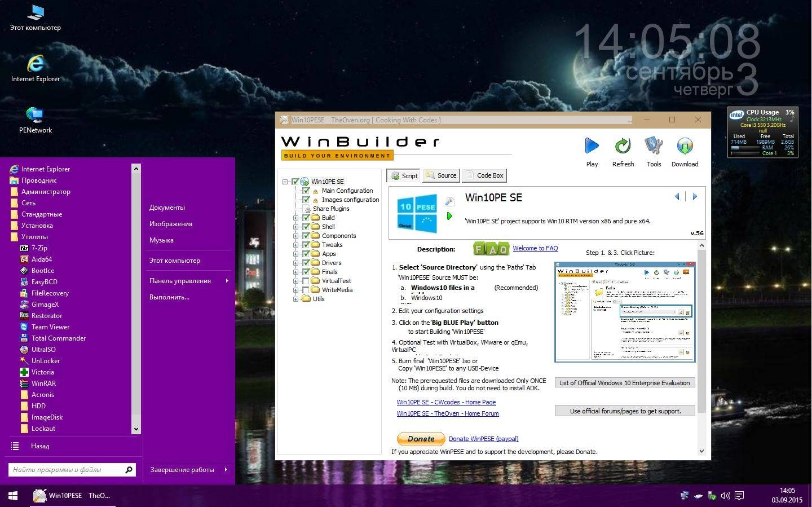Image resolution: width=812 pixels, height=507 pixels.
Task: Collapse the Win10PE SE tree root
Action: pos(285,182)
